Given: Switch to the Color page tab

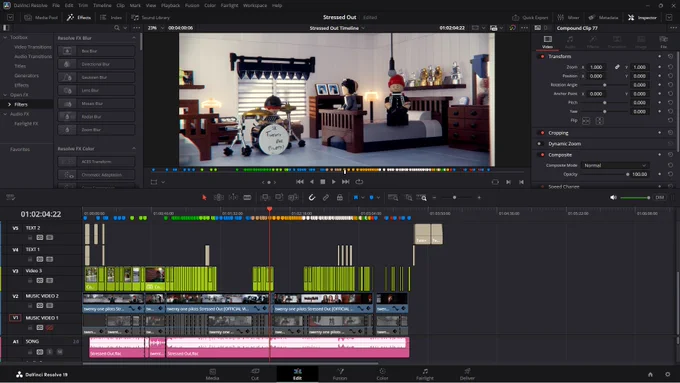Looking at the screenshot, I should coord(382,374).
